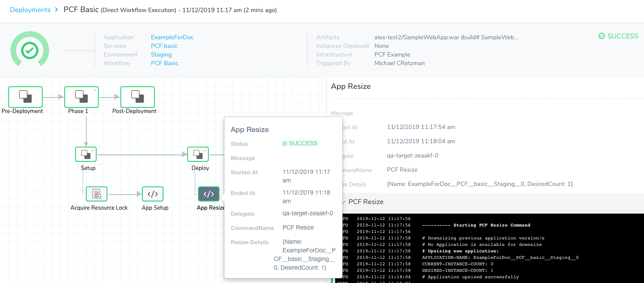Image resolution: width=644 pixels, height=283 pixels.
Task: Click Michael CRetzman triggered-by value
Action: point(399,63)
